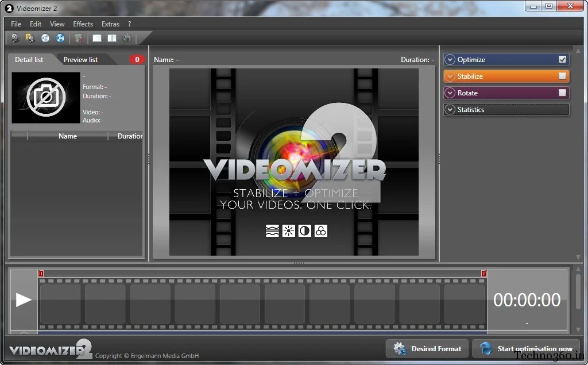
Task: Click the Desired Format button
Action: (427, 348)
